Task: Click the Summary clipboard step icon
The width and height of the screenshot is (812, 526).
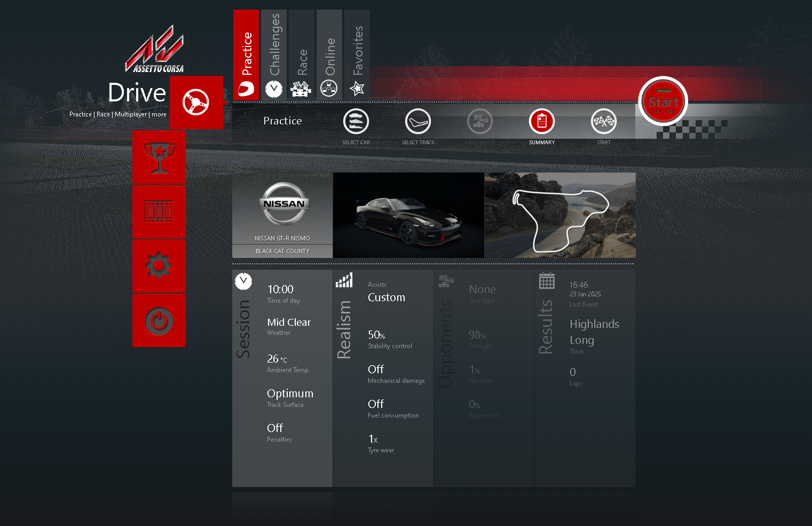Action: point(542,122)
